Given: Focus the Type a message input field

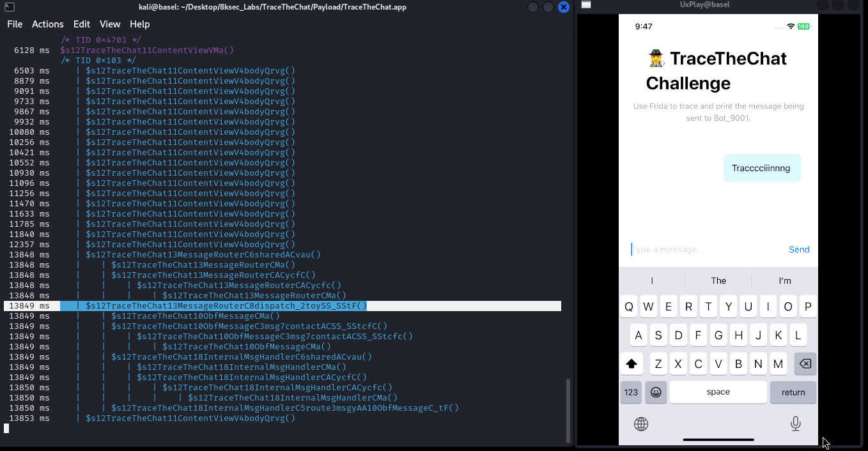Looking at the screenshot, I should (x=706, y=250).
